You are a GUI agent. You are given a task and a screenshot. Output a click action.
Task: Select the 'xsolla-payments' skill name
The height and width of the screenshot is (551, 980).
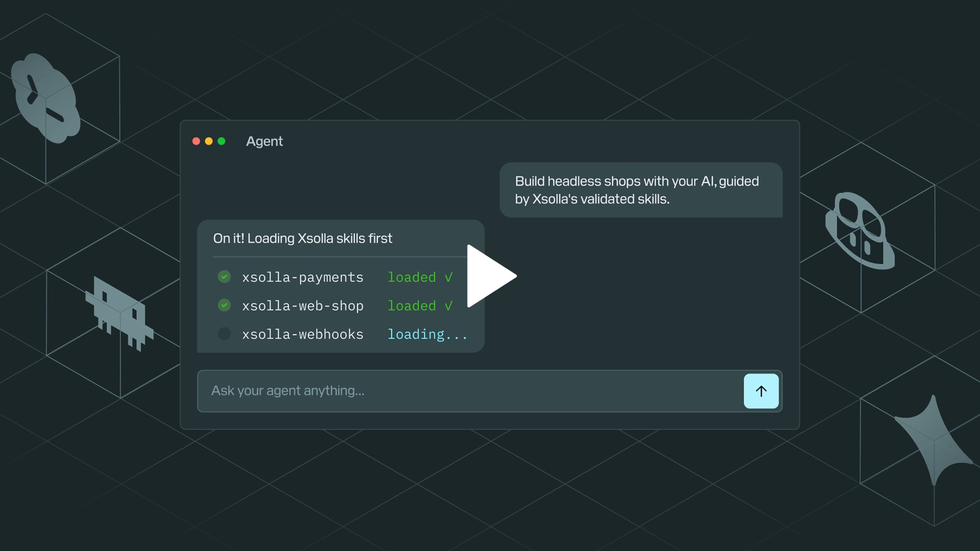[x=303, y=277]
